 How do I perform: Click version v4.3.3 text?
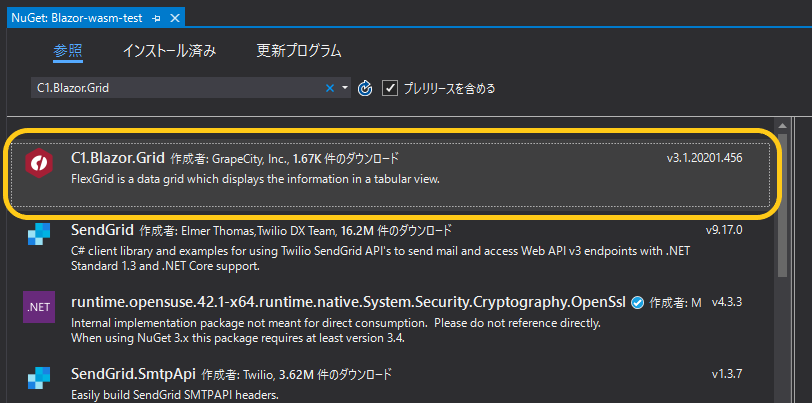tap(727, 301)
